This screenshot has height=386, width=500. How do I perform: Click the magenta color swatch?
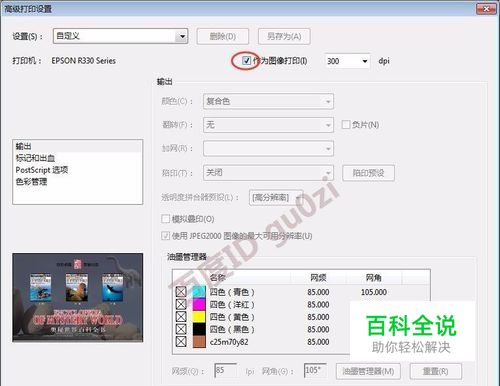(199, 304)
